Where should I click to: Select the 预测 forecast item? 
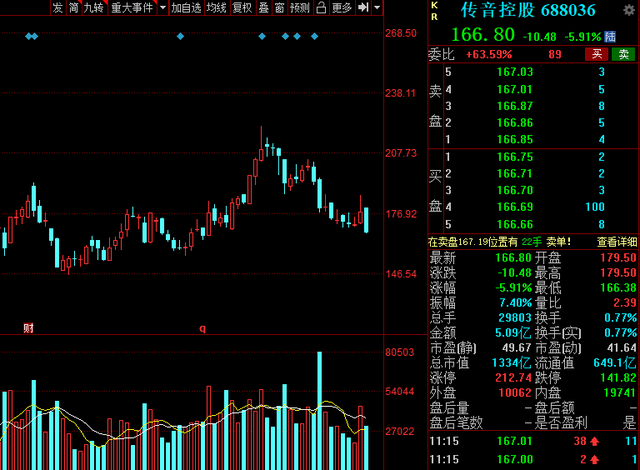tap(300, 7)
